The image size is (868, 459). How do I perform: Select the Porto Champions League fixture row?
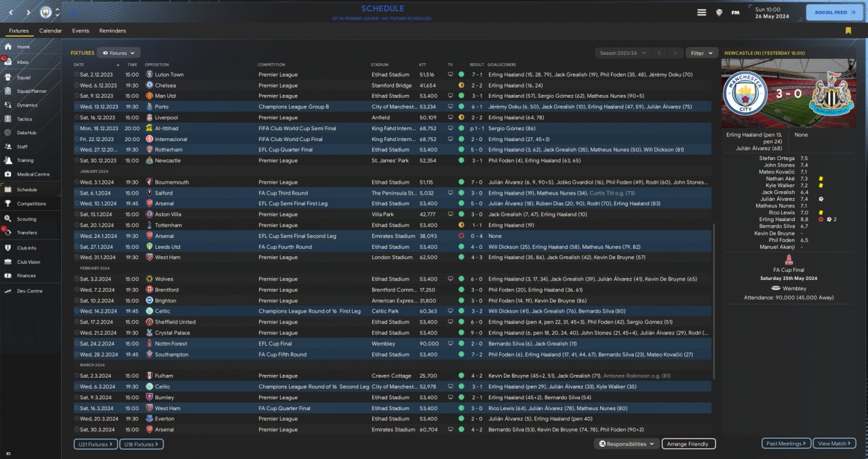tap(392, 106)
